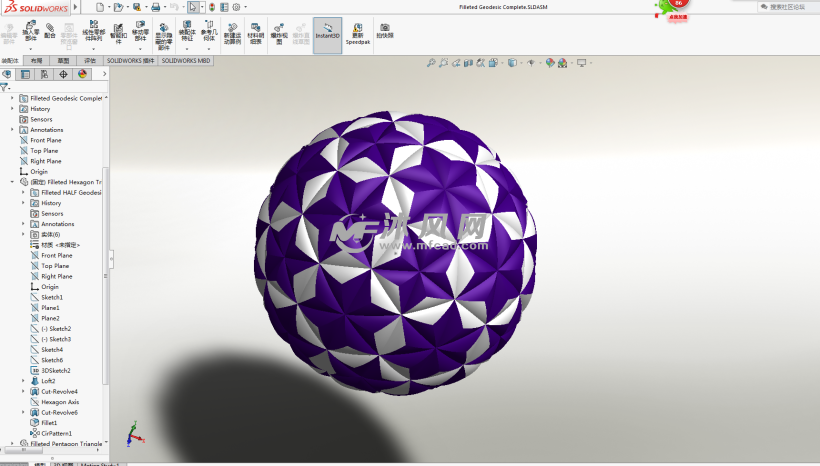
Task: Switch to the Evaluate (评估) tab
Action: pos(90,61)
